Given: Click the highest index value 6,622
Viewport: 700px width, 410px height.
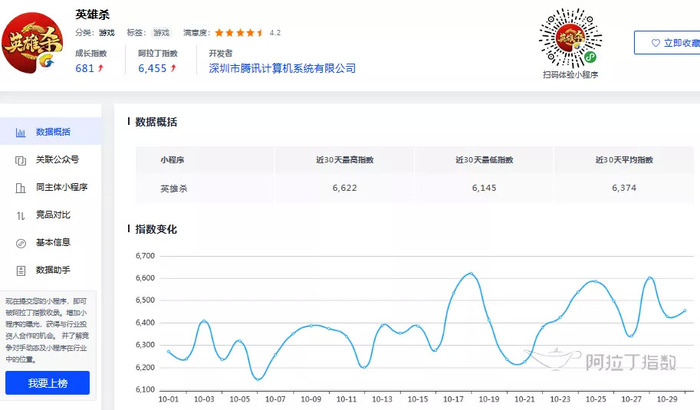Looking at the screenshot, I should point(345,188).
